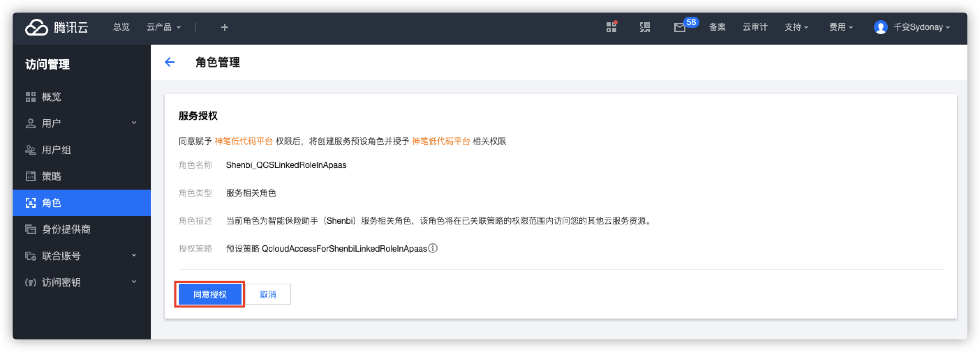Click the 访问管理 sidebar title
The height and width of the screenshot is (352, 980).
pyautogui.click(x=47, y=64)
